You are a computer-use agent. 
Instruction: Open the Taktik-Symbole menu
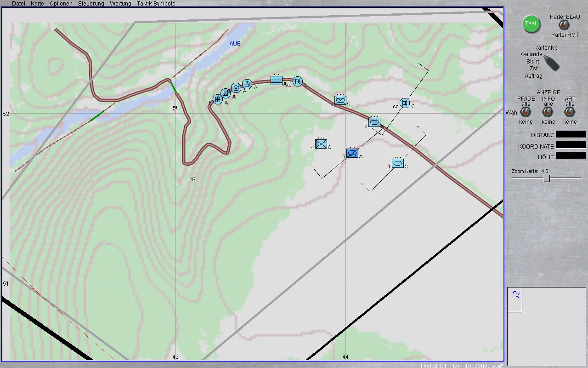(x=156, y=3)
